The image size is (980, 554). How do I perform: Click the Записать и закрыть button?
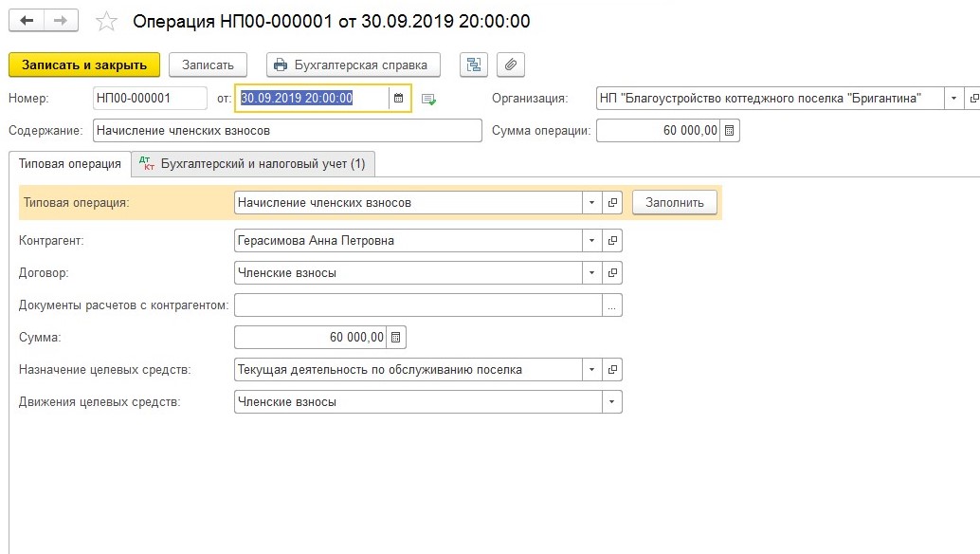click(84, 65)
